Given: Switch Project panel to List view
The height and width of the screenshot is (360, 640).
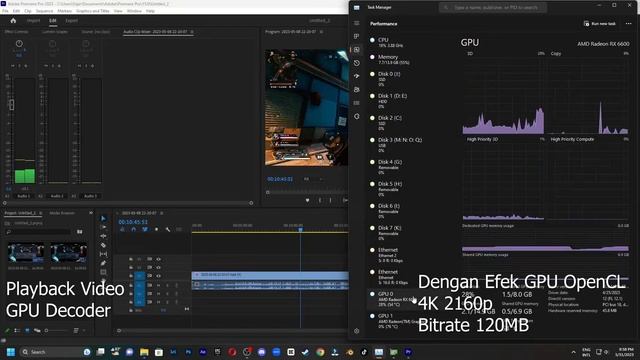Looking at the screenshot, I should (x=17, y=330).
